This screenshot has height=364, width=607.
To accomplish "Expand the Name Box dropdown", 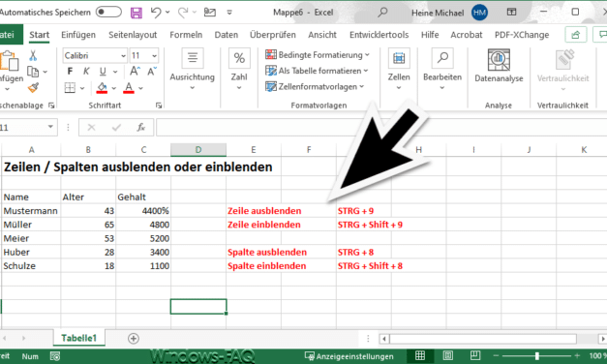I will (50, 127).
